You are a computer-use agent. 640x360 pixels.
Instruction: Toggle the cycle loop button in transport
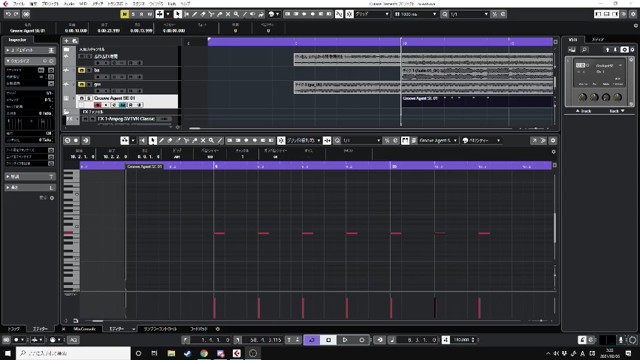point(312,340)
